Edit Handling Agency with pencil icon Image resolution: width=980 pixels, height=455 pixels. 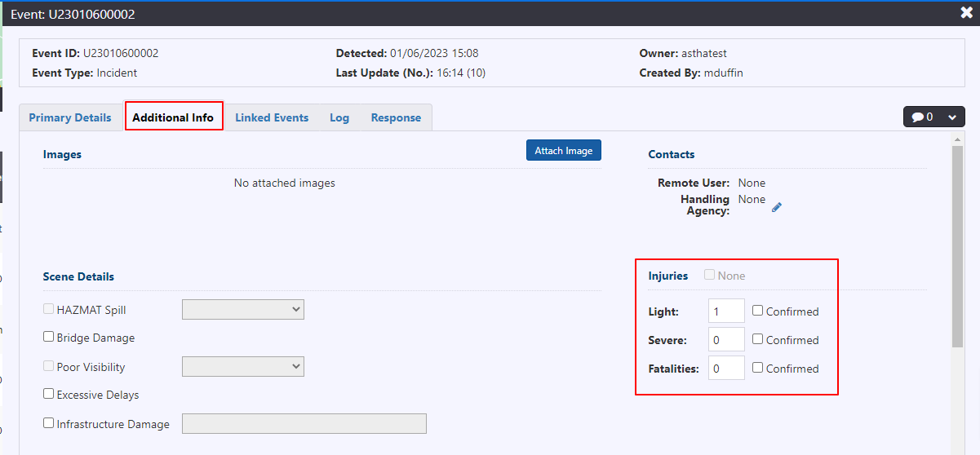tap(777, 207)
